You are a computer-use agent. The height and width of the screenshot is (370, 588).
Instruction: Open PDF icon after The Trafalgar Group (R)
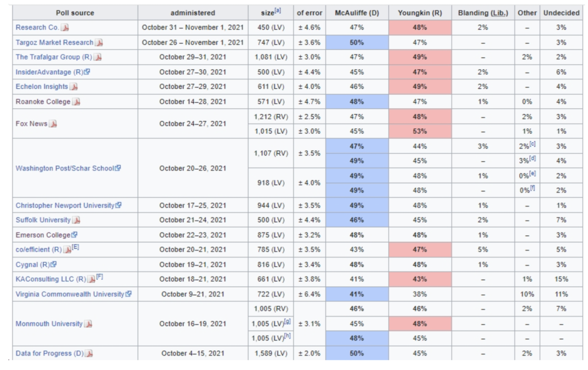point(98,57)
